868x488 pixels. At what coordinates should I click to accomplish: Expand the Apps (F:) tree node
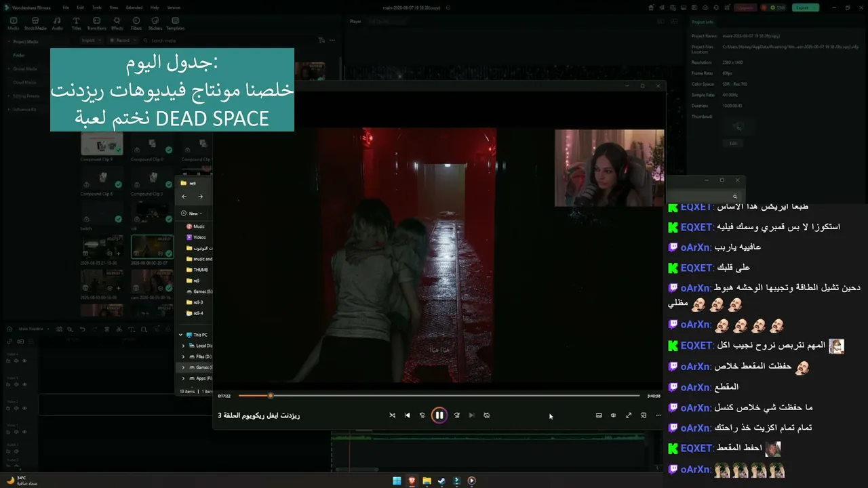pos(183,378)
